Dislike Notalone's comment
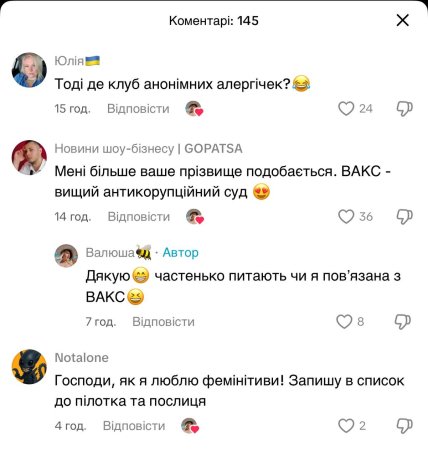Viewport: 428px width, 456px height. coord(404,426)
